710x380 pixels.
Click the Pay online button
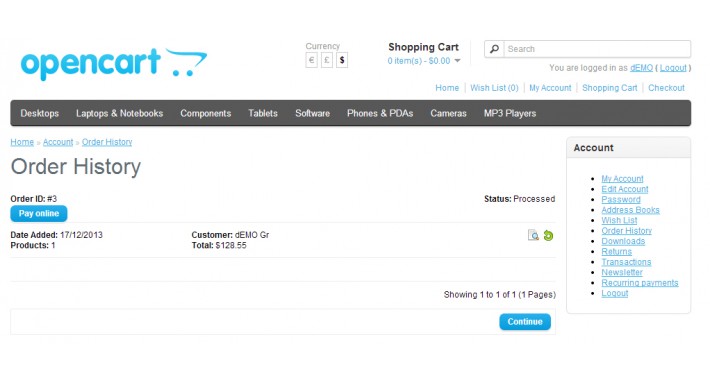coord(39,214)
